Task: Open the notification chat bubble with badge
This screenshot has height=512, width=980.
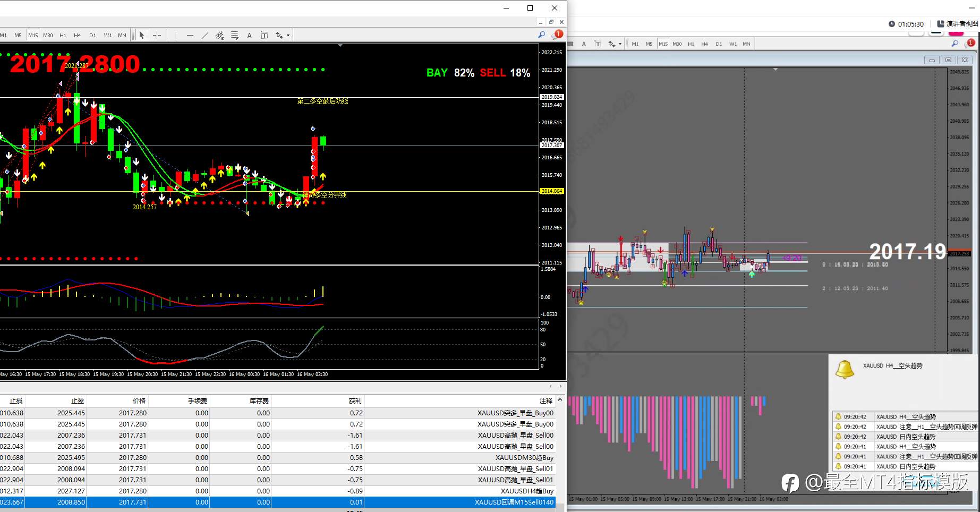Action: pos(557,35)
